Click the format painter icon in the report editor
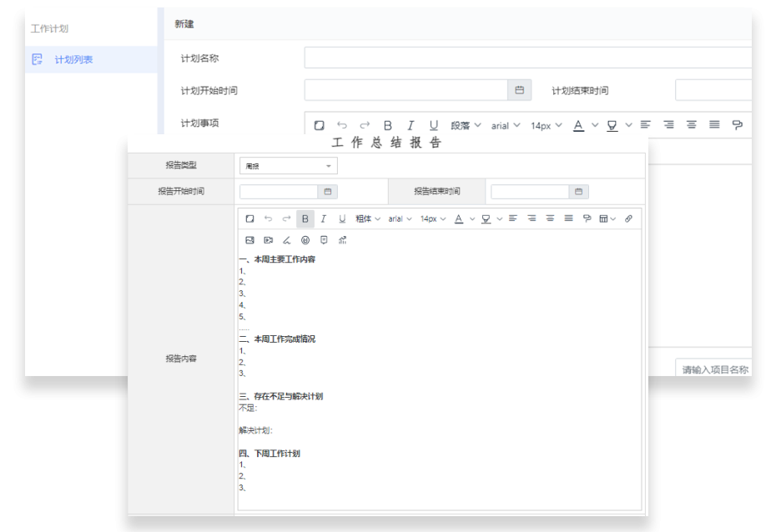The width and height of the screenshot is (776, 532). point(587,218)
